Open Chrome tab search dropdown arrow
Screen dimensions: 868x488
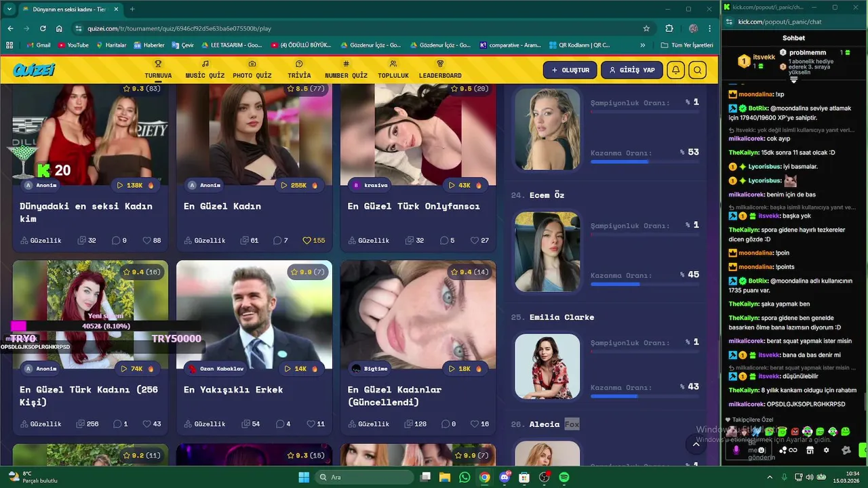click(9, 9)
